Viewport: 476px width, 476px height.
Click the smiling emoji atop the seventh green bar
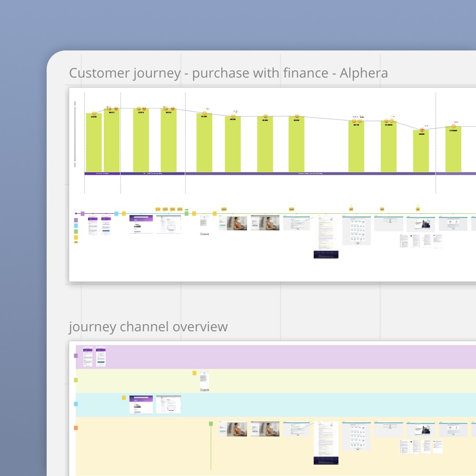pyautogui.click(x=266, y=116)
